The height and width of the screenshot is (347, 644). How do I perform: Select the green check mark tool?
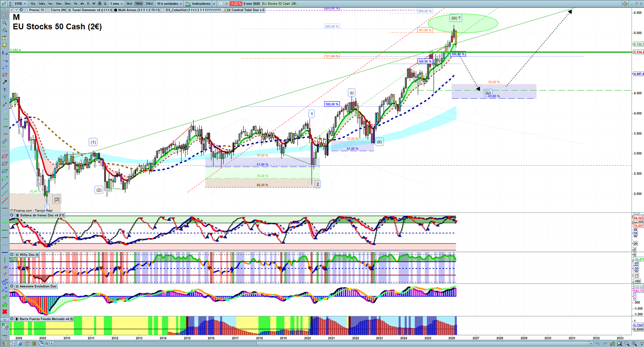(4, 297)
